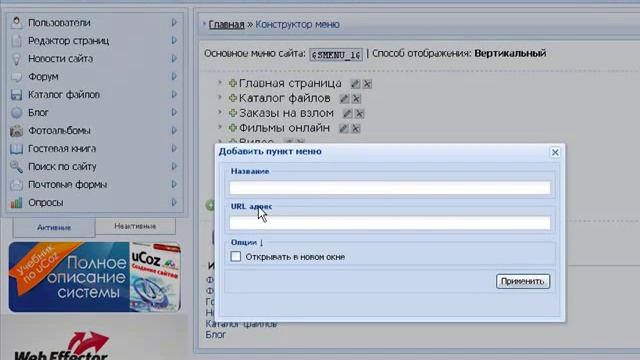This screenshot has height=360, width=640.
Task: Expand Опросы submenu arrow
Action: 174,202
